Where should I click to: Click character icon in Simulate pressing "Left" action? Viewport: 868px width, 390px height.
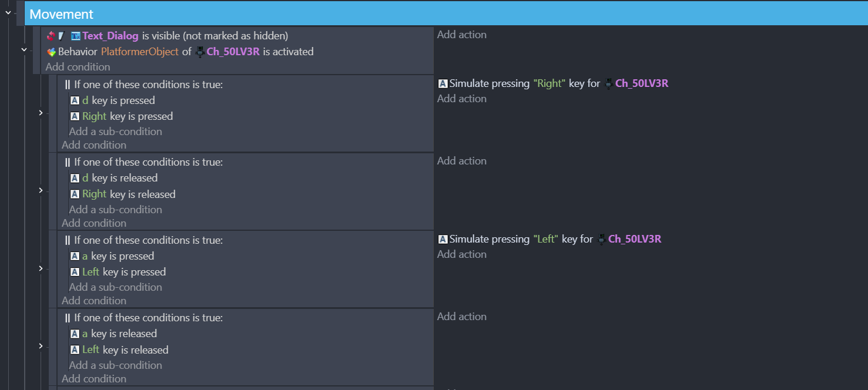click(601, 239)
